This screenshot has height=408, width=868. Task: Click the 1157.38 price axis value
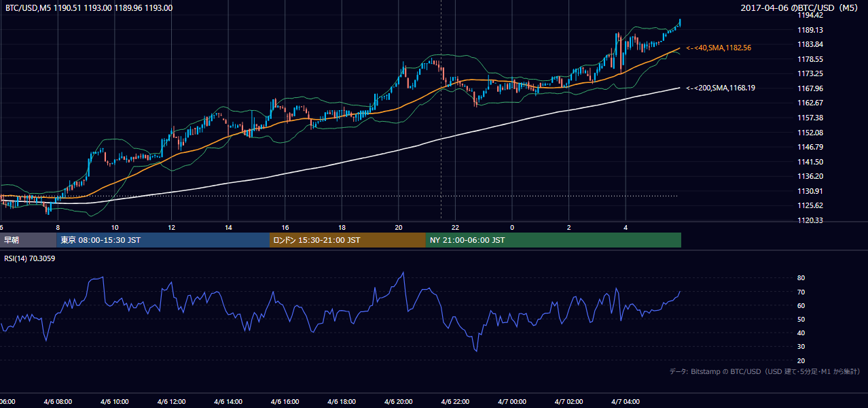click(811, 118)
